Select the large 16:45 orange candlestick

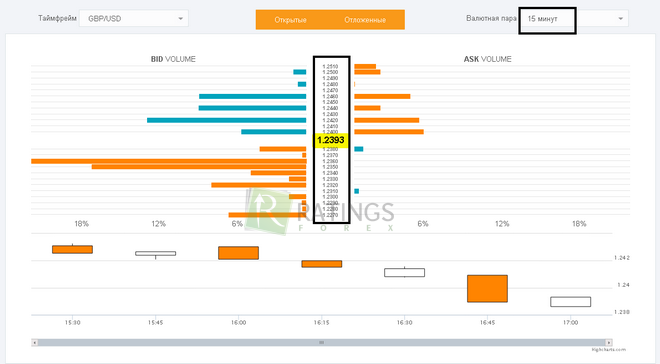click(x=487, y=289)
